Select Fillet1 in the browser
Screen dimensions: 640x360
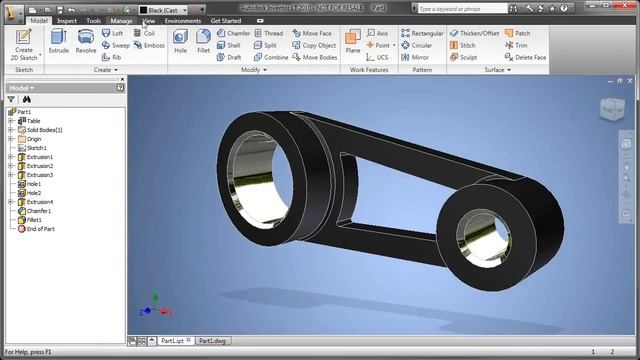(30, 220)
